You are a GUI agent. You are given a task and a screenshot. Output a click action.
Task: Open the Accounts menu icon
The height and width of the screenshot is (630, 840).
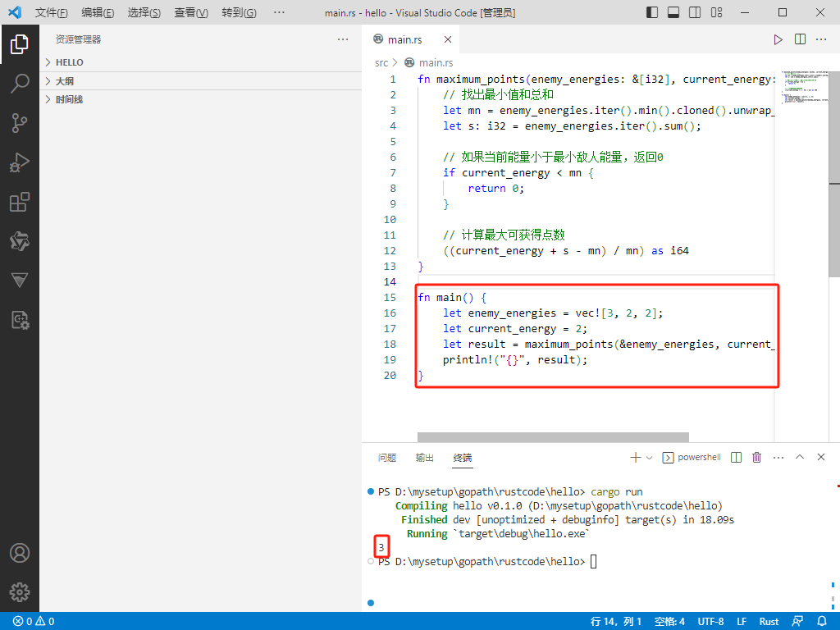click(x=20, y=553)
